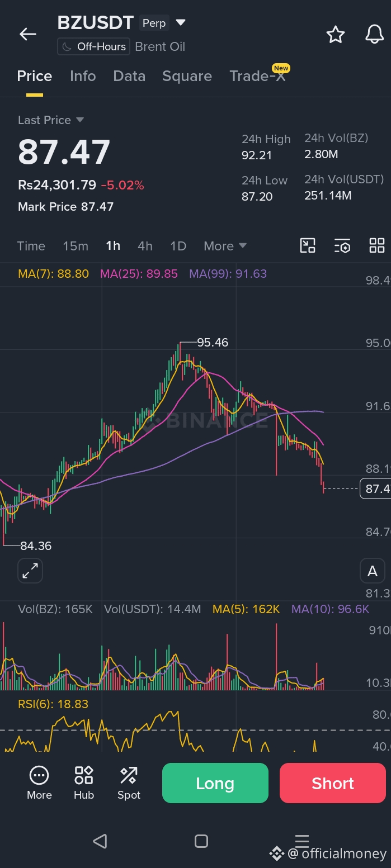Viewport: 391px width, 868px height.
Task: Open the grid layout icon
Action: coord(377,246)
